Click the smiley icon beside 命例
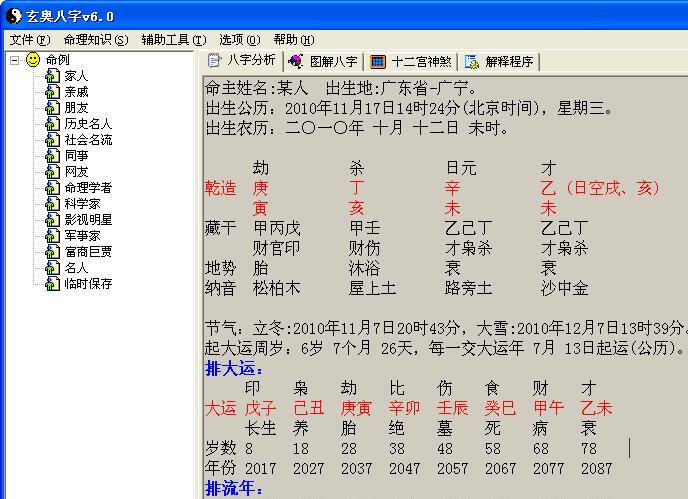The height and width of the screenshot is (499, 688). pos(33,60)
